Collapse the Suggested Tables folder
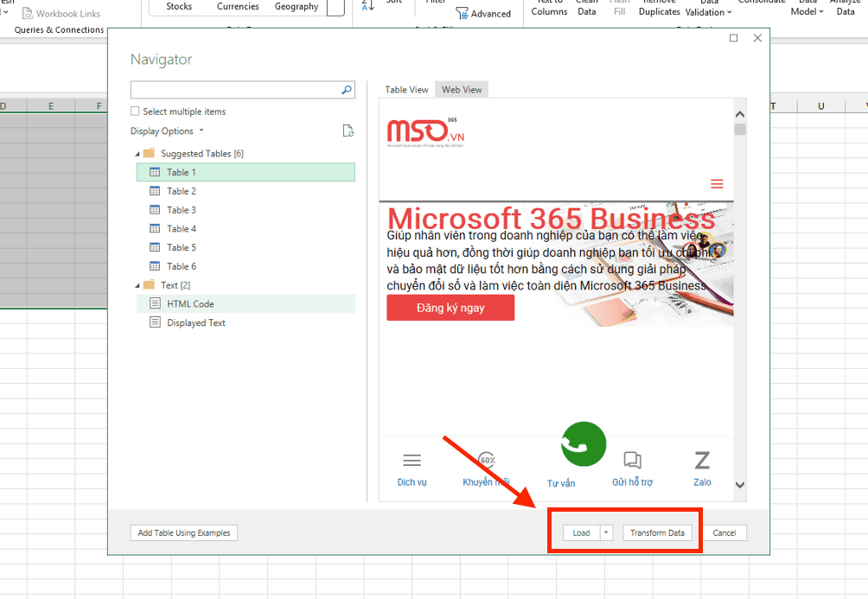The width and height of the screenshot is (868, 599). tap(137, 154)
